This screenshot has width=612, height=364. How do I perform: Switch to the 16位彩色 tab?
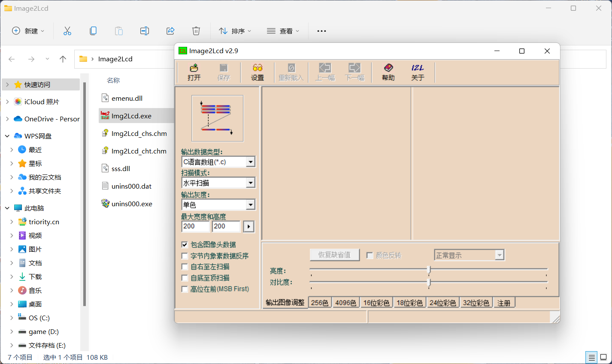coord(376,303)
